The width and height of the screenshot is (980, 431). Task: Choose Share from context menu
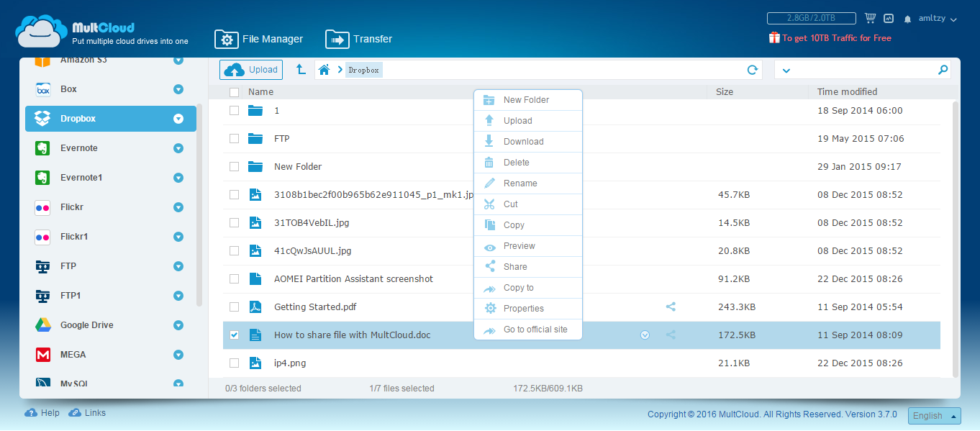pyautogui.click(x=527, y=267)
